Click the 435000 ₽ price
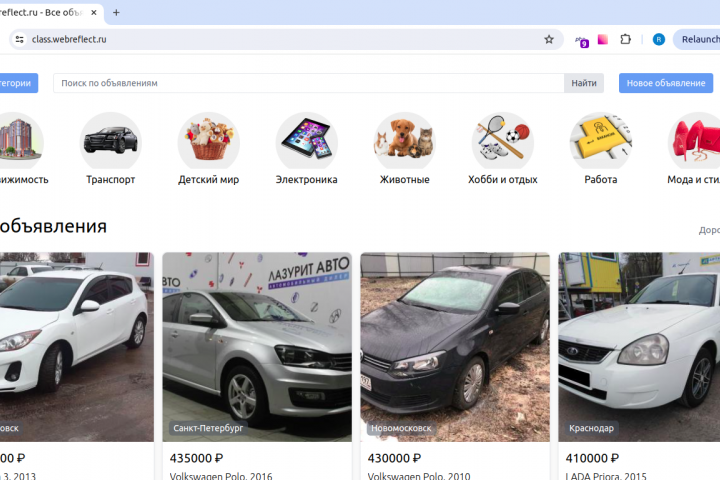Viewport: 720px width, 480px height. click(196, 458)
